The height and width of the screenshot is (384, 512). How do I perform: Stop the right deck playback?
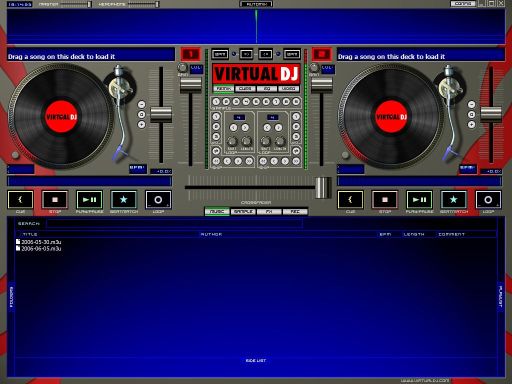pos(385,200)
